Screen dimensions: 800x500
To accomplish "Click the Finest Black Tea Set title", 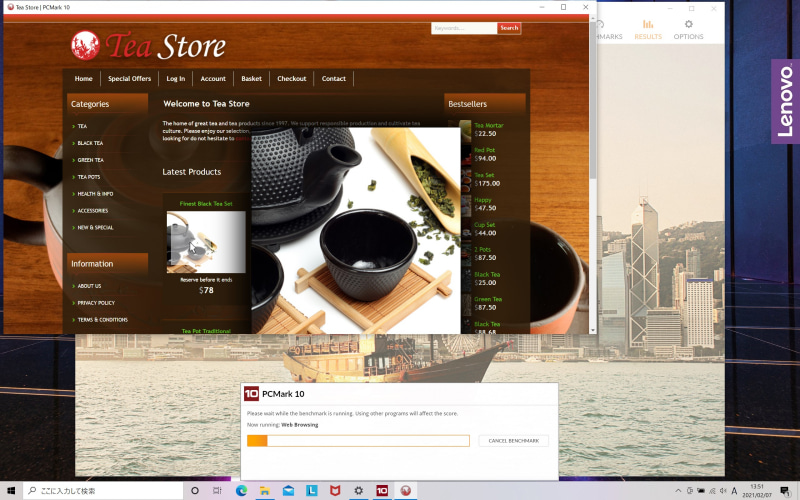I will pos(206,204).
